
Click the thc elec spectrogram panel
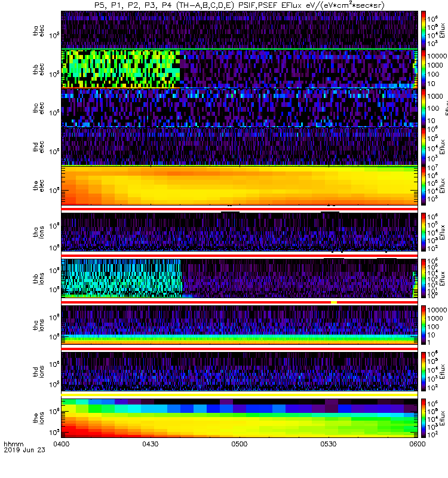[240, 108]
